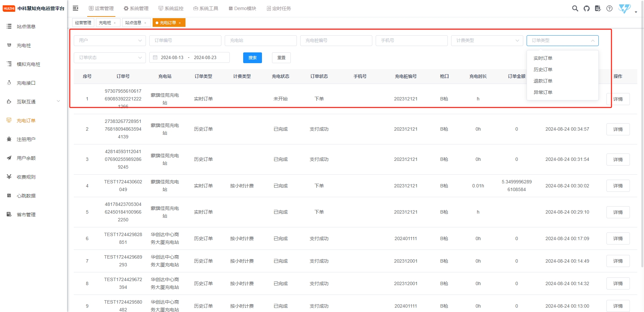Click the 充电站 filter input field
Image resolution: width=644 pixels, height=312 pixels.
pos(261,40)
